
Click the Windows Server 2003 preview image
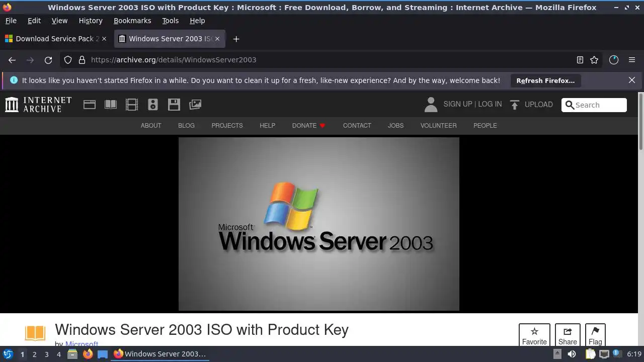(318, 224)
